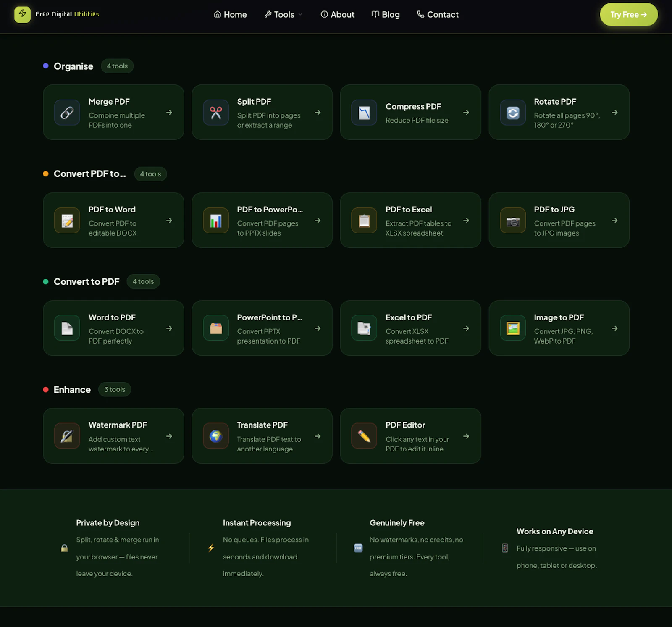Viewport: 672px width, 627px height.
Task: Click the 'Rotate all pages 90°, 180° or 270°' text
Action: (x=567, y=120)
